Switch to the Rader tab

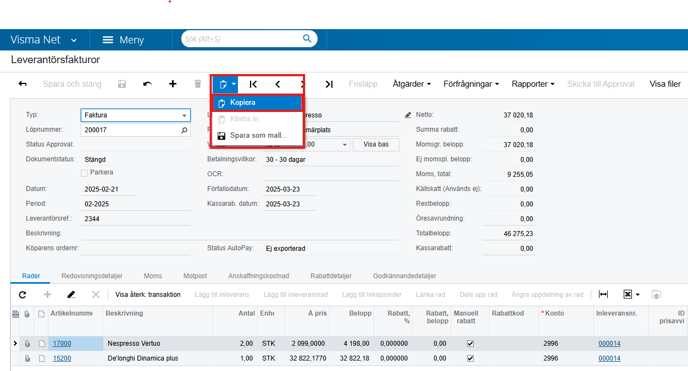(31, 276)
